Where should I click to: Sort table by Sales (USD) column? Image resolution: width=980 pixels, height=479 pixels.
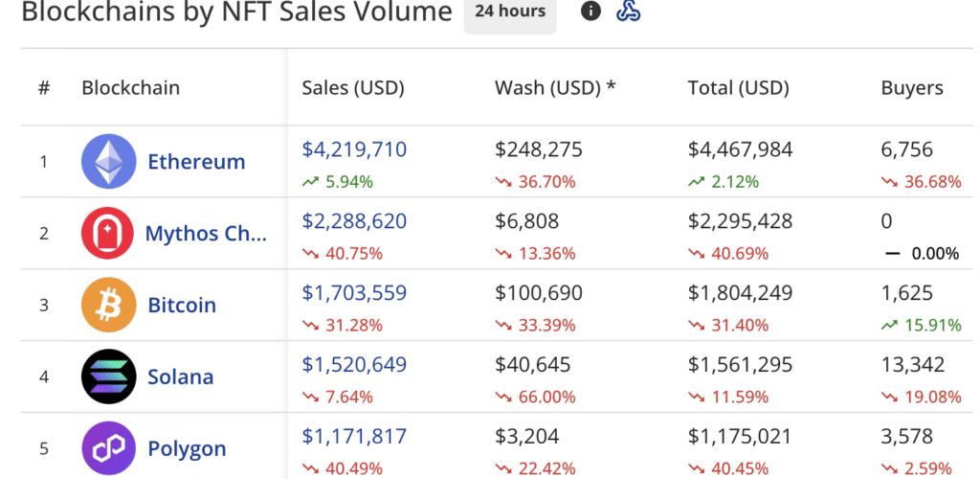tap(353, 88)
